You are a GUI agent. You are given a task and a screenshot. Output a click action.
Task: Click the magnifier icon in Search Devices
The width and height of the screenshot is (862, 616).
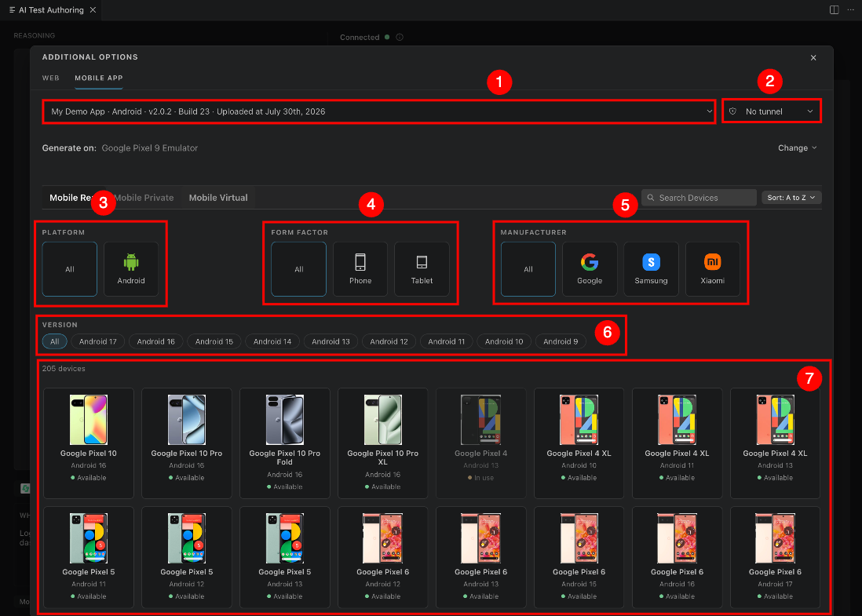click(x=650, y=198)
